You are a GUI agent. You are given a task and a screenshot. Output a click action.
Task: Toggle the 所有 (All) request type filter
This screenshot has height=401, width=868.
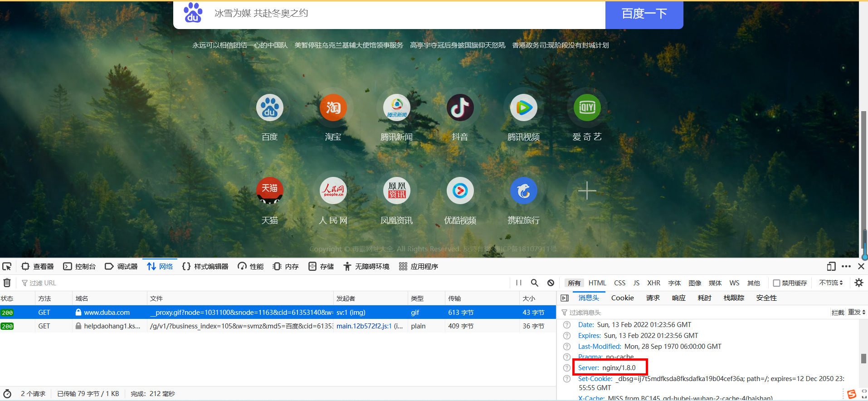coord(574,283)
